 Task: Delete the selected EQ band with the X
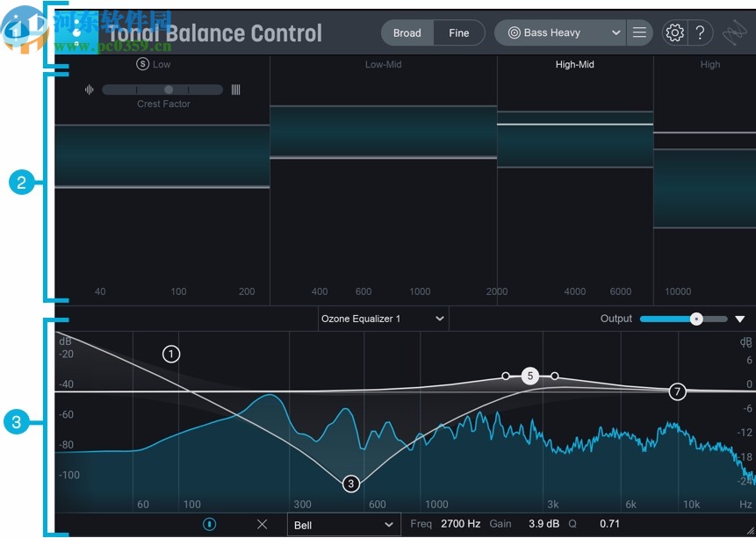pos(261,524)
